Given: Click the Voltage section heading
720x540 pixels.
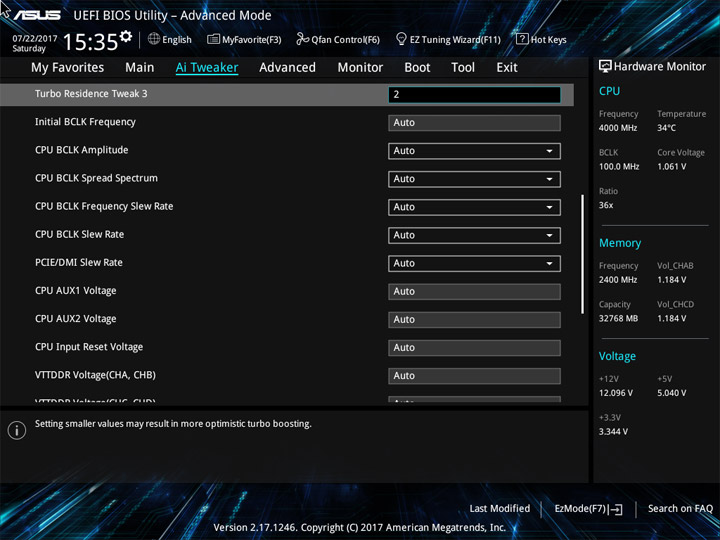Looking at the screenshot, I should [617, 356].
